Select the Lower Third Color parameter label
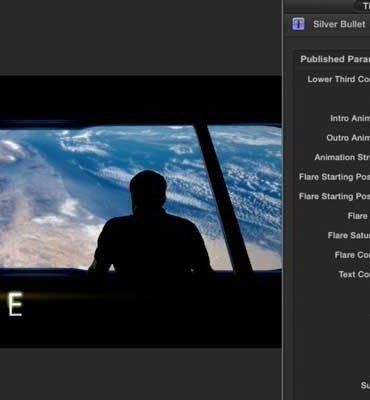 338,79
